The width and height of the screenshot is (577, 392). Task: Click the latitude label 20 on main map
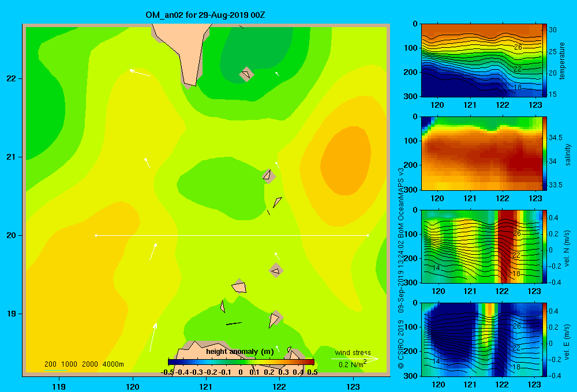[x=11, y=235]
